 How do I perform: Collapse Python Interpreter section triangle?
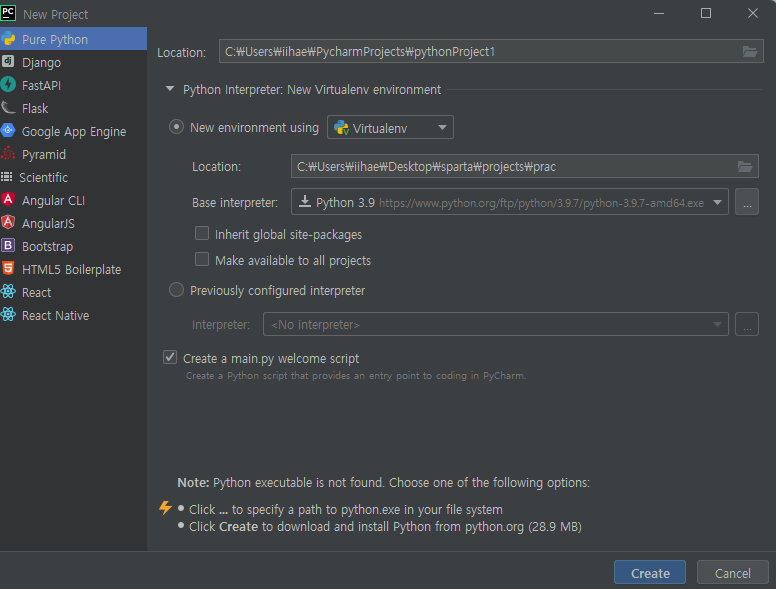click(x=170, y=89)
